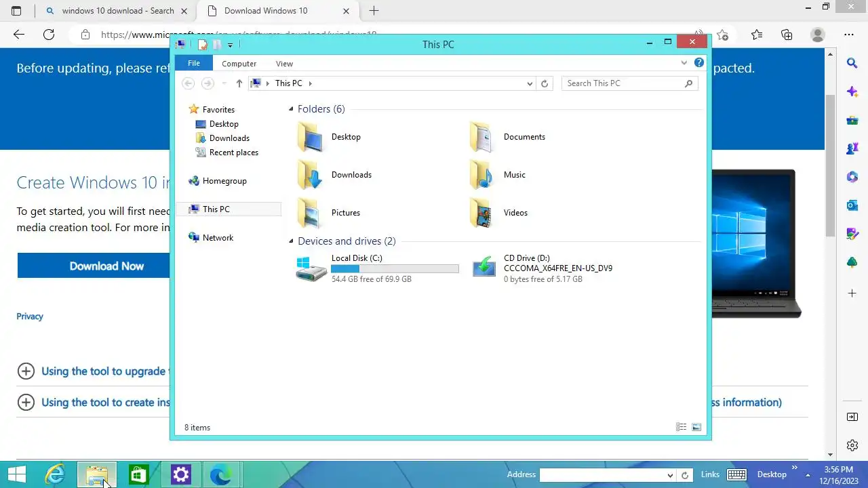Screen dimensions: 868x488
Task: Collapse the Devices and drives group
Action: pyautogui.click(x=292, y=241)
